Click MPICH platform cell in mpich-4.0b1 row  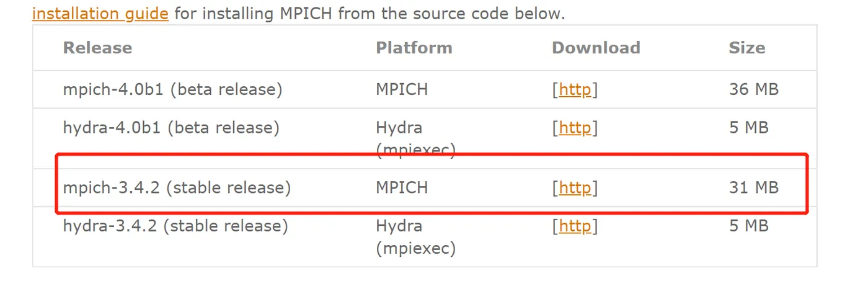pos(401,89)
